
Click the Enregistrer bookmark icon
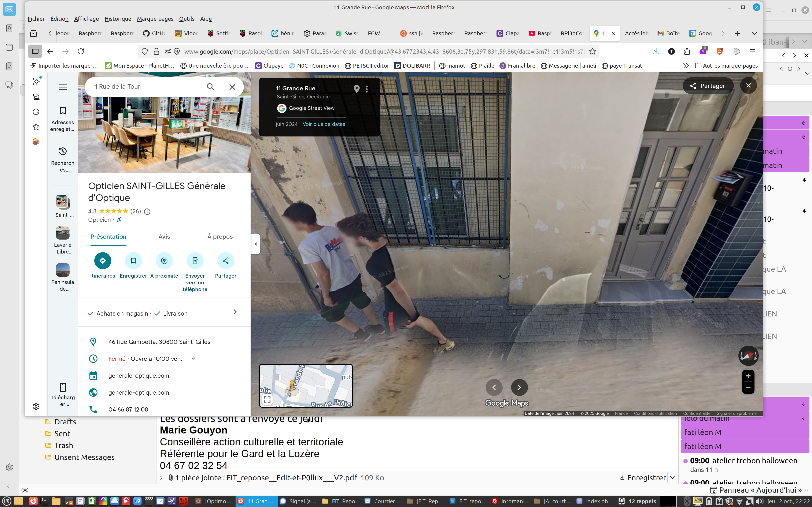pos(133,260)
